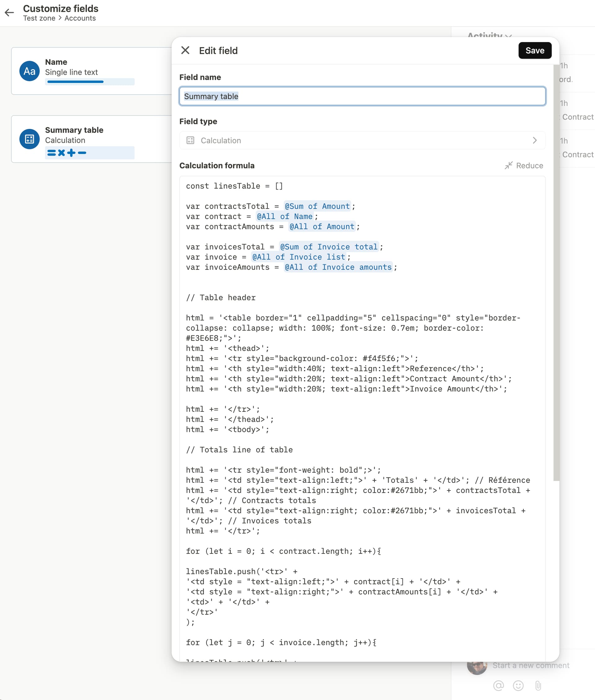Click the 'Start a new comment' field

[531, 665]
